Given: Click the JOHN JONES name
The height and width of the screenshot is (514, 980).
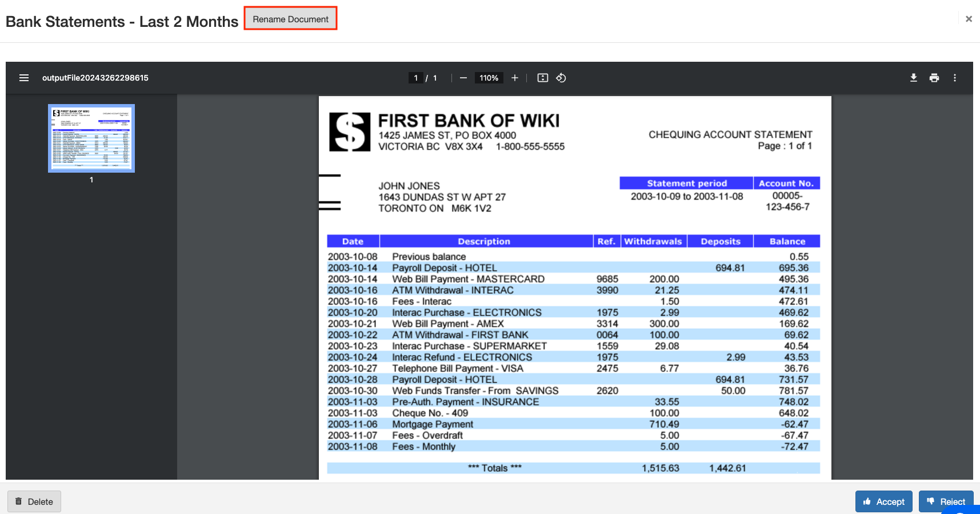Looking at the screenshot, I should pos(409,186).
